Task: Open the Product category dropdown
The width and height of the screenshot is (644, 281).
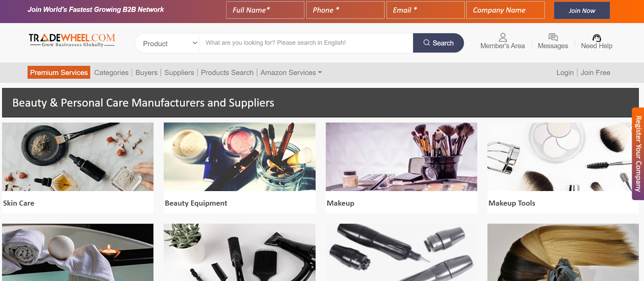Action: (x=168, y=43)
